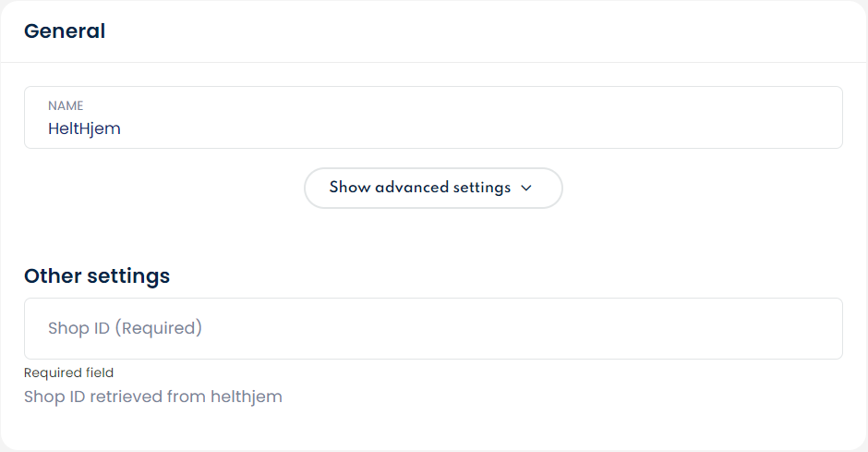Click the Other settings heading
This screenshot has height=452, width=868.
[97, 275]
